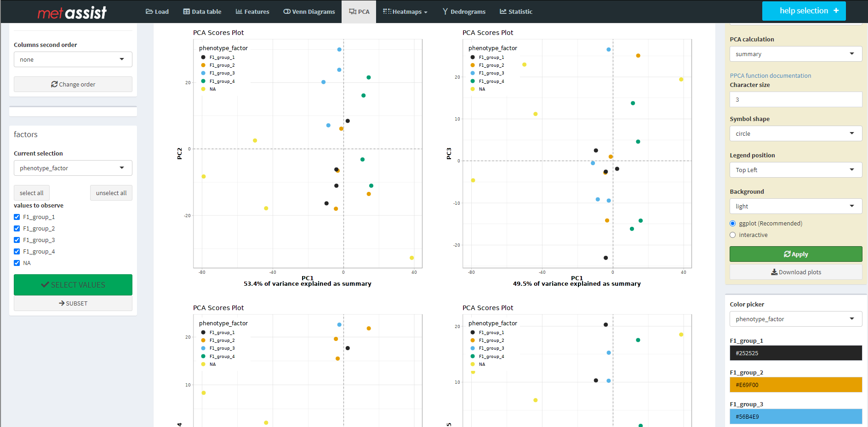Click the Dedrograms branch icon

(x=445, y=12)
